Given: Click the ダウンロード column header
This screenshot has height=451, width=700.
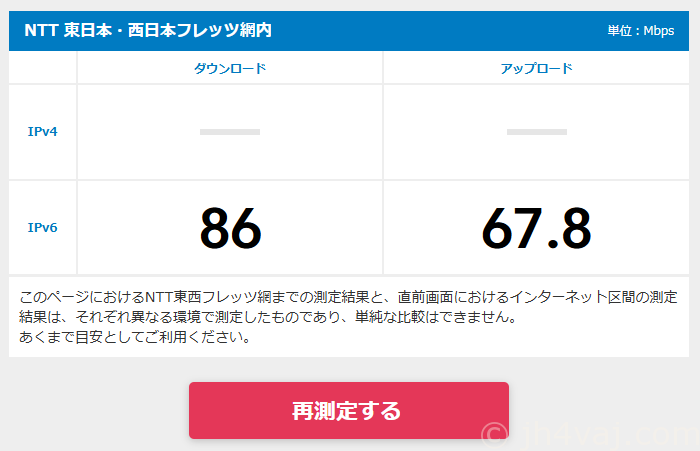Looking at the screenshot, I should coord(230,68).
